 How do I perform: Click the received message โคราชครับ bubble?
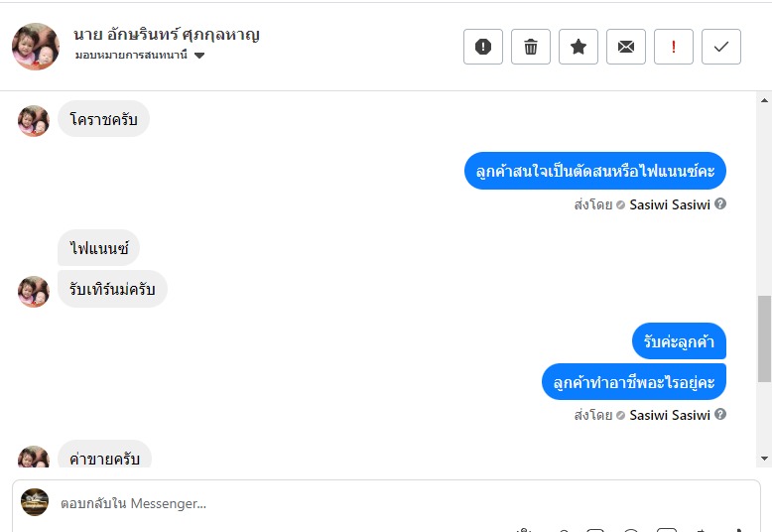(103, 120)
